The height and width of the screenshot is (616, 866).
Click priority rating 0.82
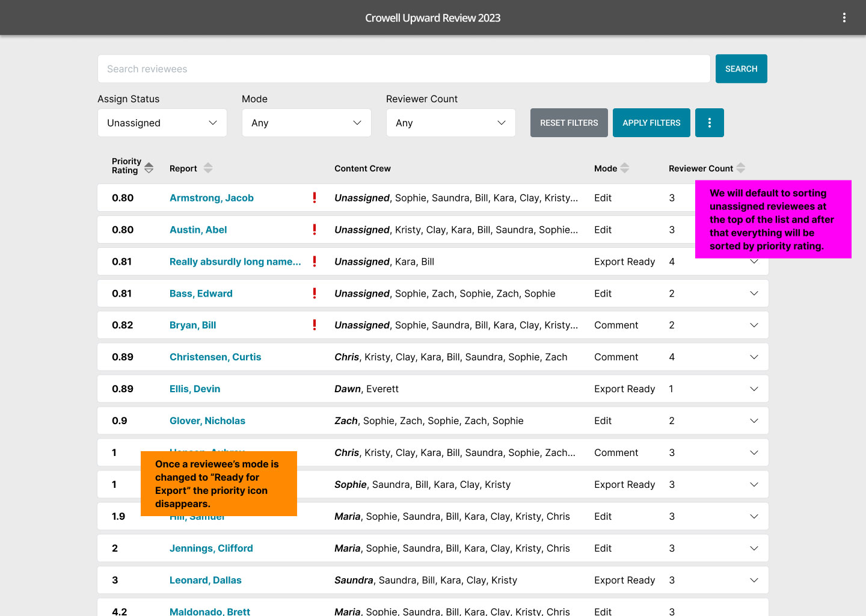click(123, 325)
